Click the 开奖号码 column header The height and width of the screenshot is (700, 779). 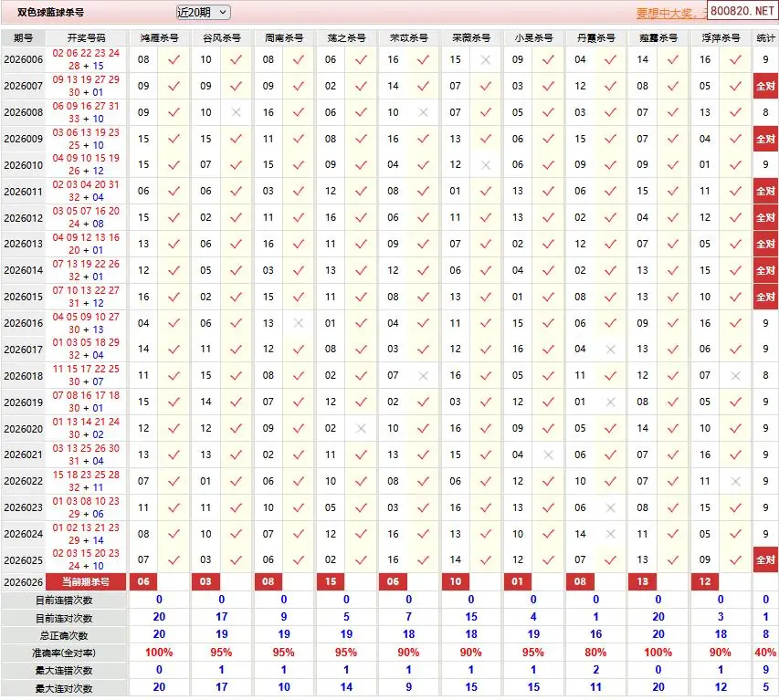tap(87, 38)
